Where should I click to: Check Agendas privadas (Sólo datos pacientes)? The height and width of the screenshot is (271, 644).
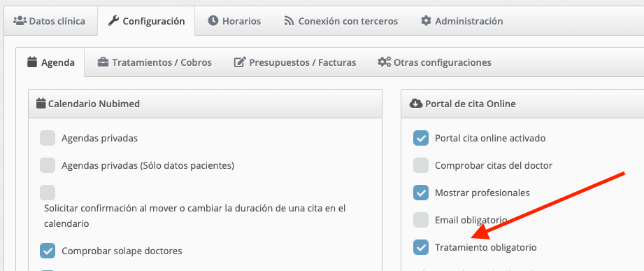48,165
